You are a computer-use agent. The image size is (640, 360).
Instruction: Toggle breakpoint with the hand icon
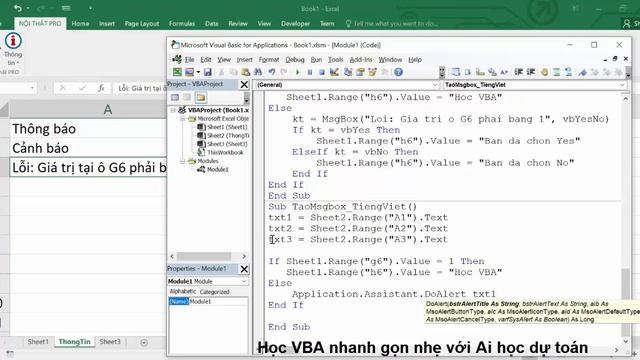point(544,72)
